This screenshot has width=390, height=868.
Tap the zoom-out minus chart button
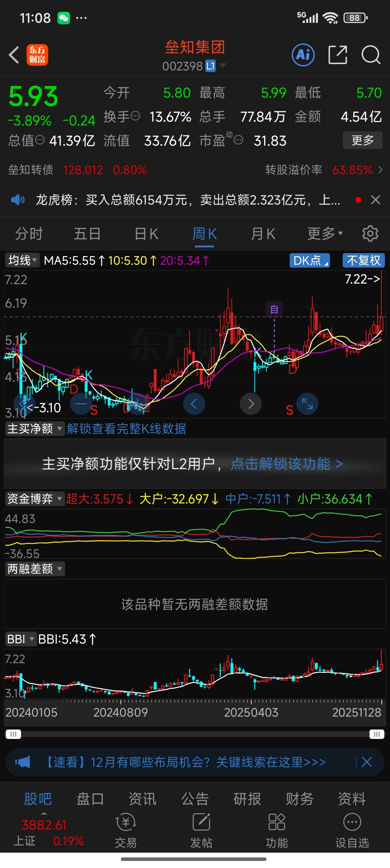81,404
